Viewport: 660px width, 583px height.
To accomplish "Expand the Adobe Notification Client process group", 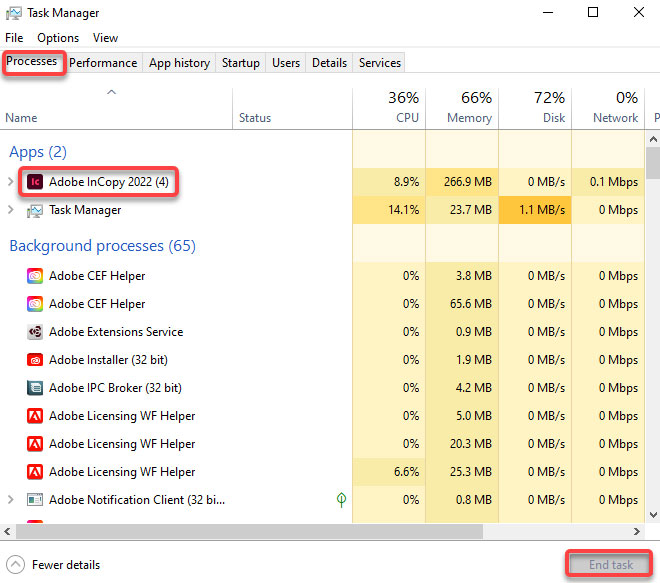I will [x=11, y=500].
